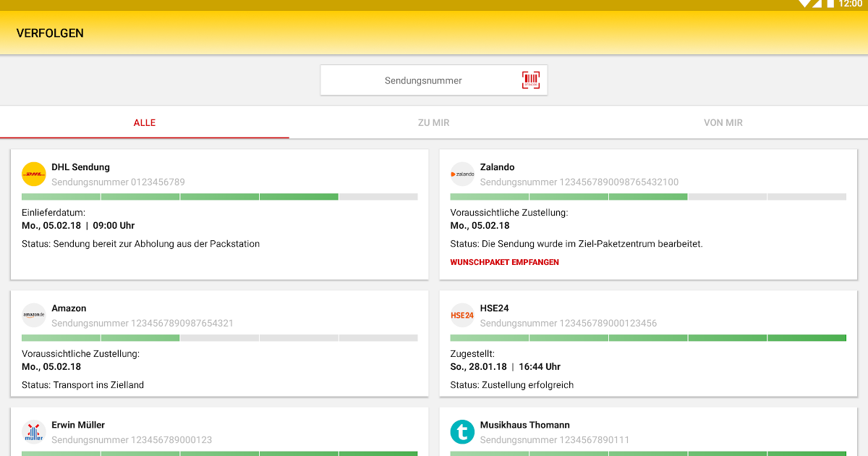This screenshot has height=456, width=868.
Task: Click status 'Transport ins Zielland'
Action: point(82,385)
